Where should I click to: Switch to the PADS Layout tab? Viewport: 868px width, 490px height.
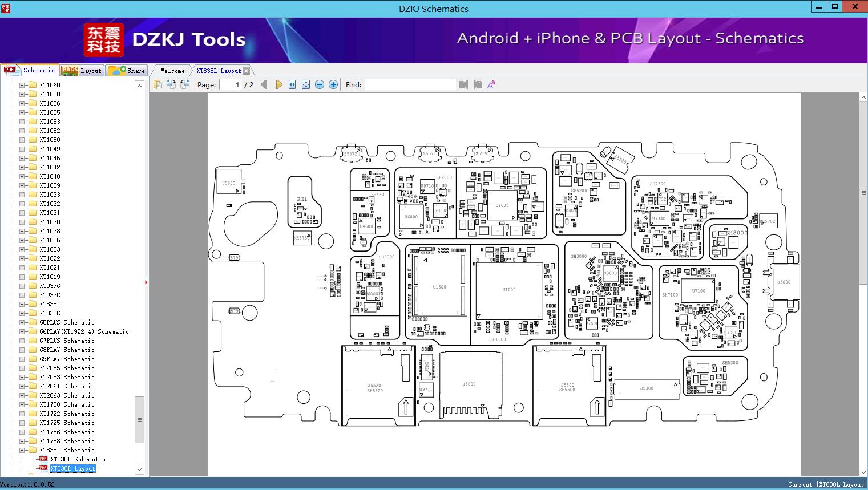(x=82, y=71)
